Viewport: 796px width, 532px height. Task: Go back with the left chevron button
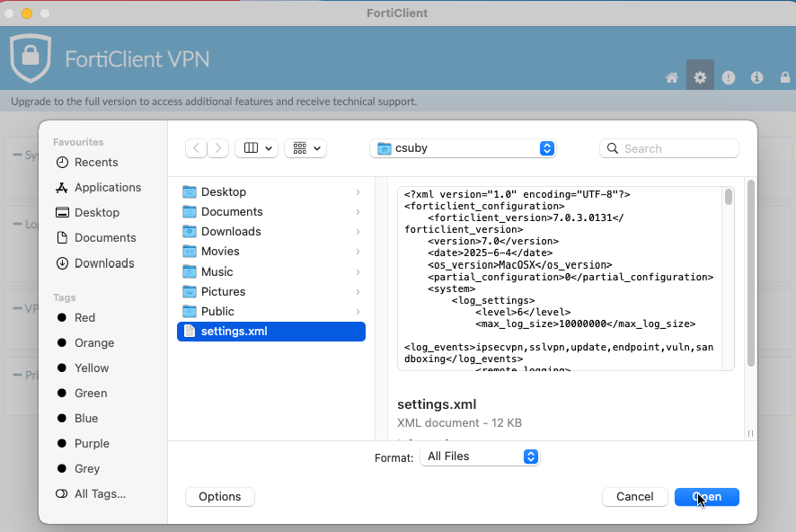tap(197, 148)
